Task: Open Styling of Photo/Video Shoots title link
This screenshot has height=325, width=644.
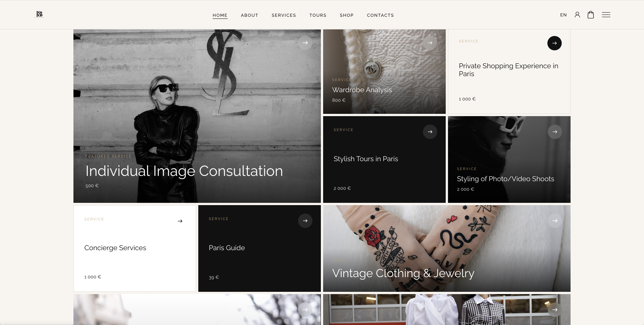Action: click(x=505, y=179)
